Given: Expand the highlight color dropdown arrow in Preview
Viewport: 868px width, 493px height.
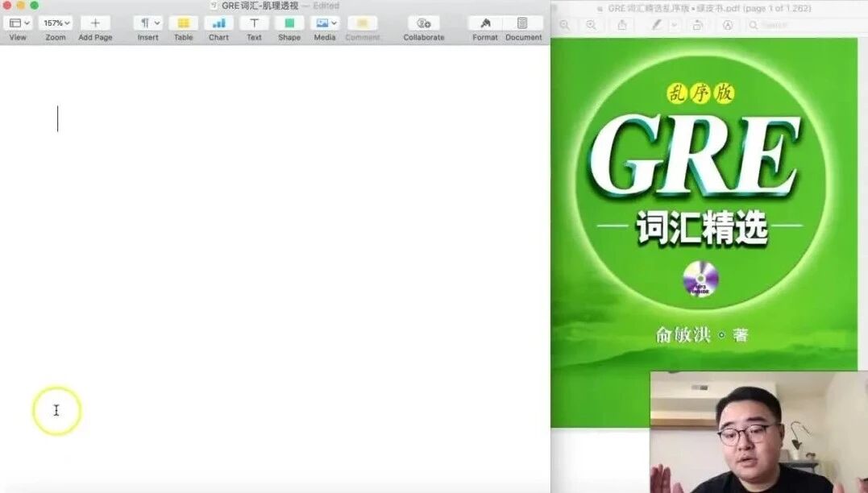Looking at the screenshot, I should point(674,25).
